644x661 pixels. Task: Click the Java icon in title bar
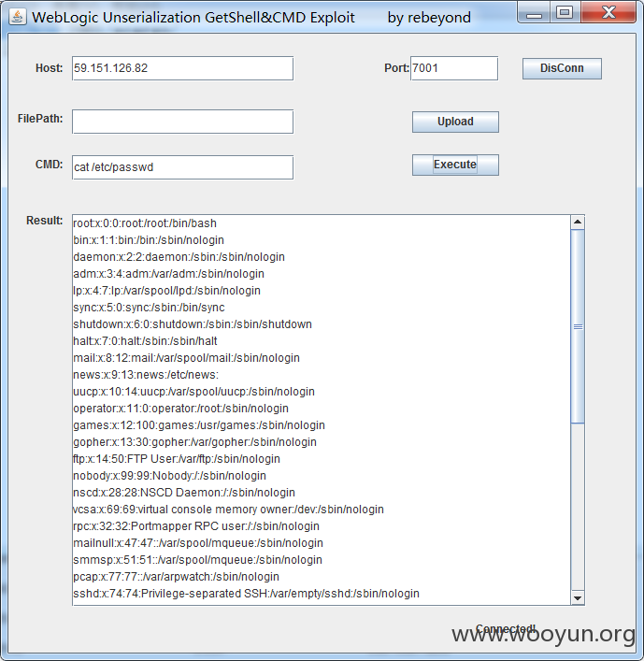[x=17, y=17]
